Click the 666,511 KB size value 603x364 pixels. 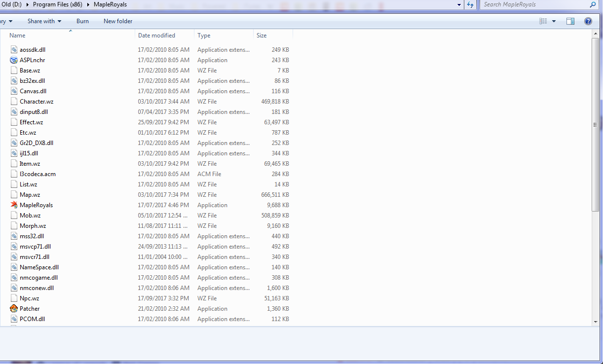275,195
